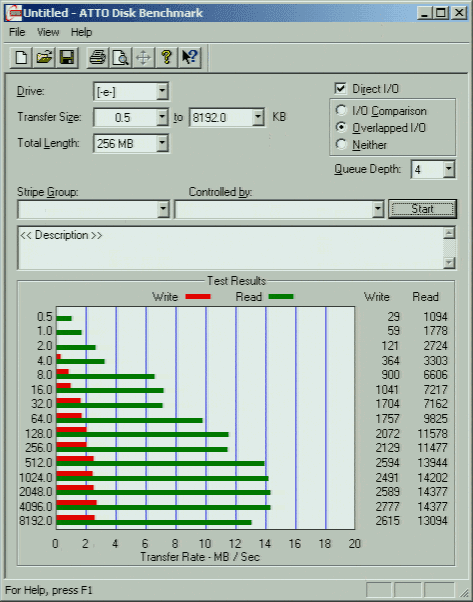
Task: Click the green read bar for 4096.0
Action: pos(163,507)
